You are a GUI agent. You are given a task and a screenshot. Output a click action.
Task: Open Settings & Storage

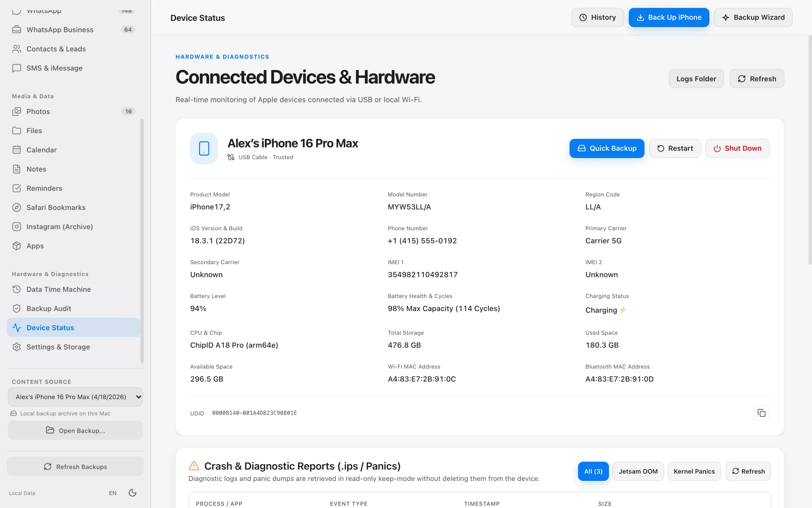(73, 347)
